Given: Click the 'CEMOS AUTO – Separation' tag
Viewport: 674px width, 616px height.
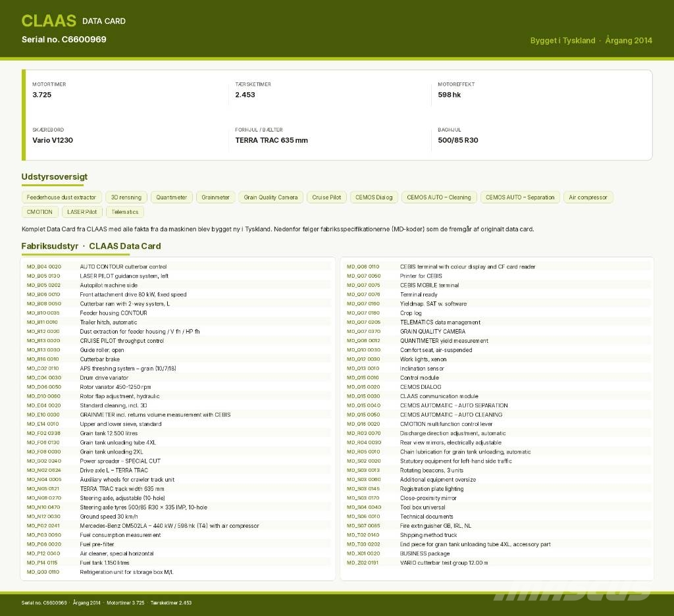Looking at the screenshot, I should (x=520, y=197).
